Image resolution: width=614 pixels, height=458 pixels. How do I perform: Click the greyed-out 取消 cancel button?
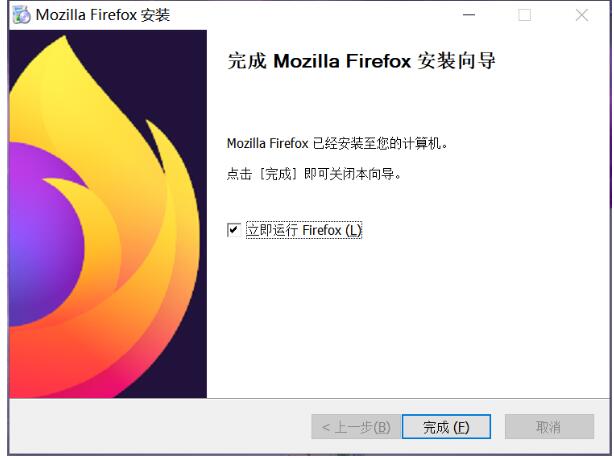tap(549, 427)
